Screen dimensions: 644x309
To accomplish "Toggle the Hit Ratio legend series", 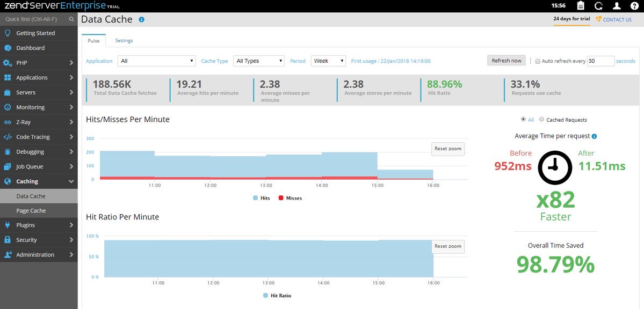I will coord(277,296).
